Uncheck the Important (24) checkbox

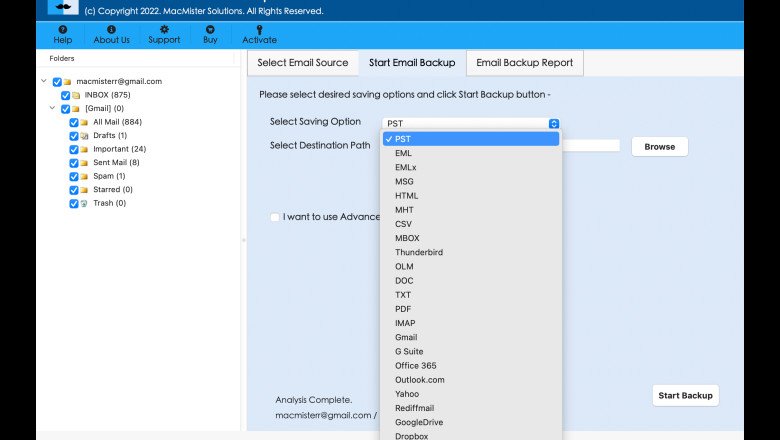(74, 149)
